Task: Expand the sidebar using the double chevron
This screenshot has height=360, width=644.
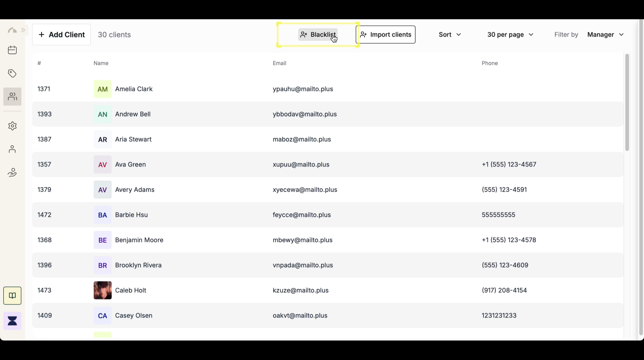Action: (23, 30)
